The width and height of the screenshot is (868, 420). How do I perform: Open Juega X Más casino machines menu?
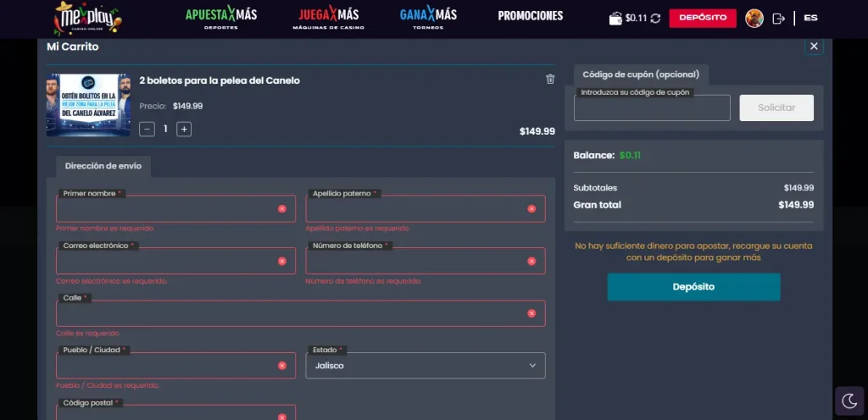pyautogui.click(x=328, y=19)
